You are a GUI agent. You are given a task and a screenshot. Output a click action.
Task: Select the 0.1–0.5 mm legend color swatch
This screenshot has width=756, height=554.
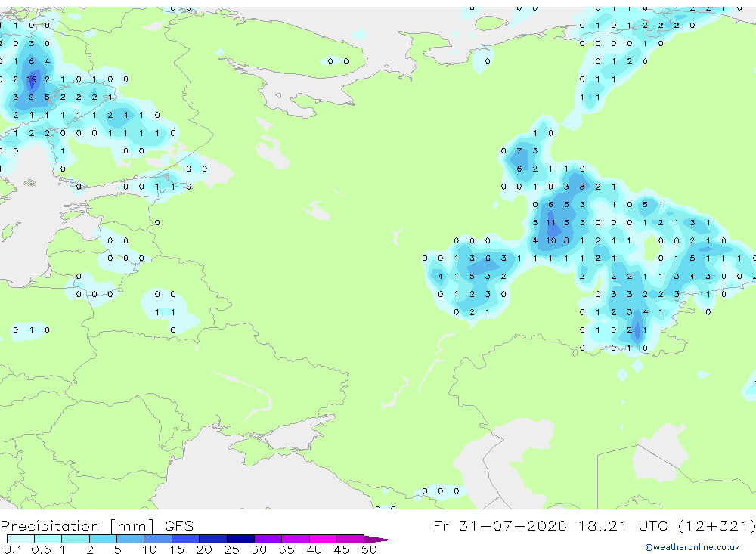click(x=20, y=539)
